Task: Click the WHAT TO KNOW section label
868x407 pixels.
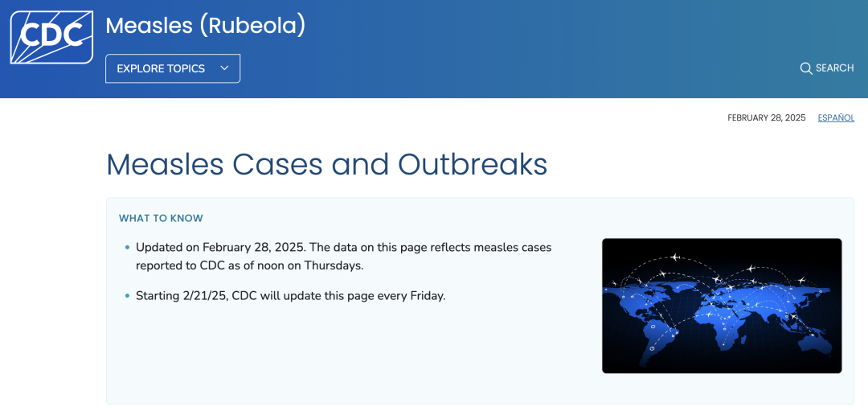Action: [x=161, y=218]
